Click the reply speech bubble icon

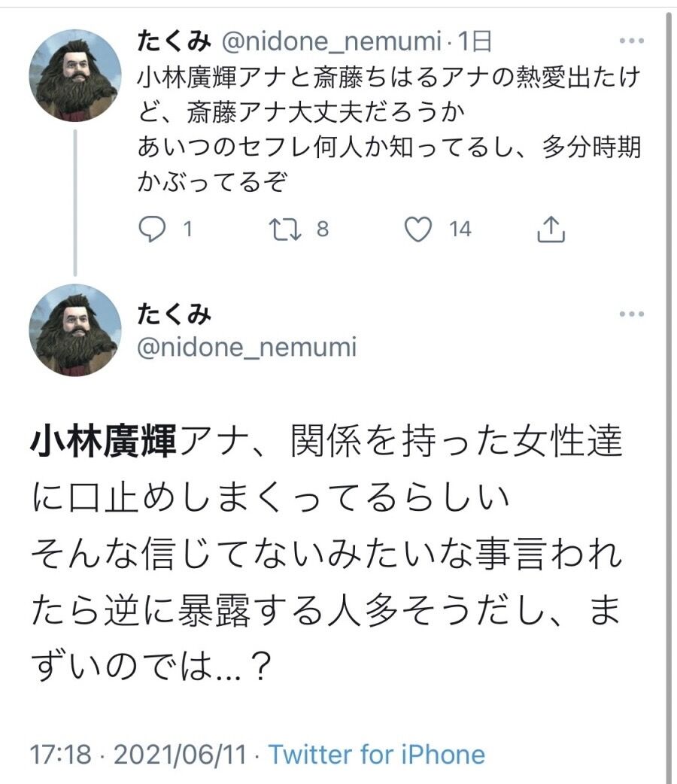tap(152, 229)
